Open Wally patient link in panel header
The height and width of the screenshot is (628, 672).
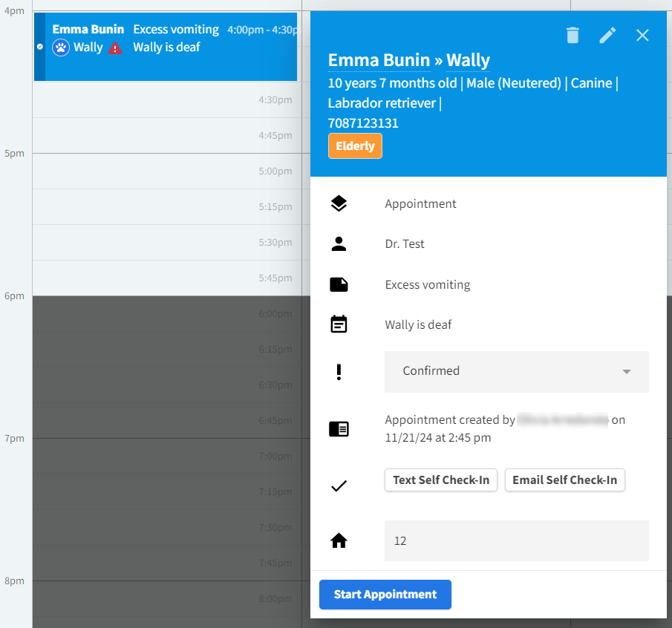point(468,60)
